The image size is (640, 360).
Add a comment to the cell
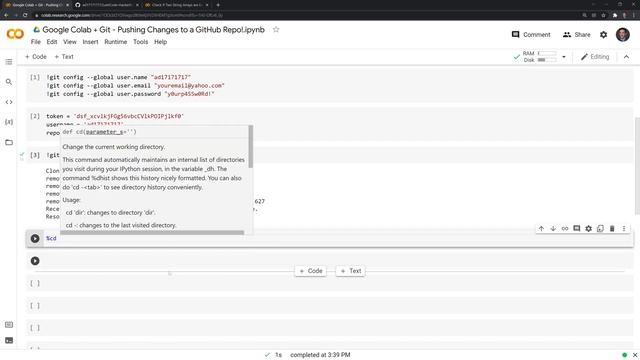[577, 229]
